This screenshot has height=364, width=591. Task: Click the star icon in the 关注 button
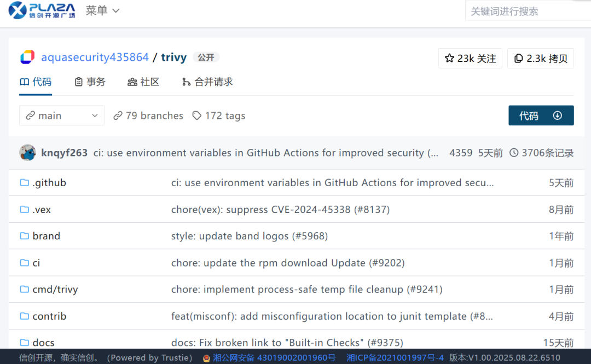pyautogui.click(x=449, y=58)
